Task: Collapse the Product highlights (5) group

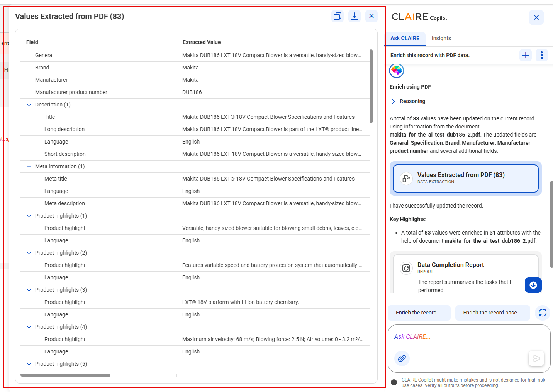Action: (x=29, y=364)
